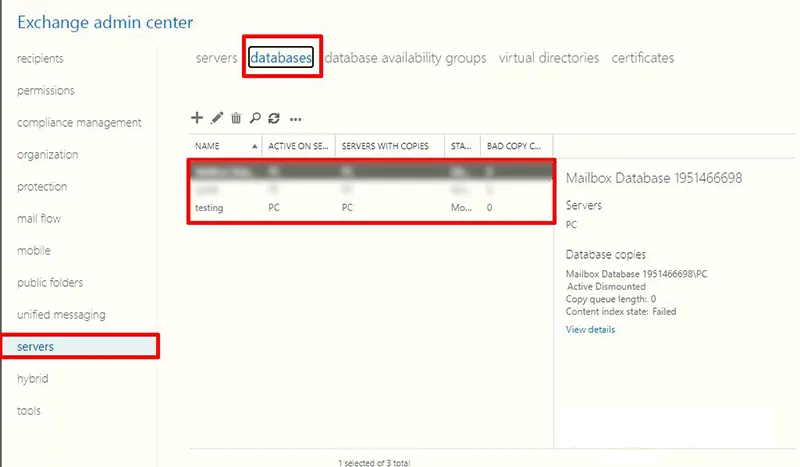
Task: Edit selected database with pencil icon
Action: click(217, 118)
